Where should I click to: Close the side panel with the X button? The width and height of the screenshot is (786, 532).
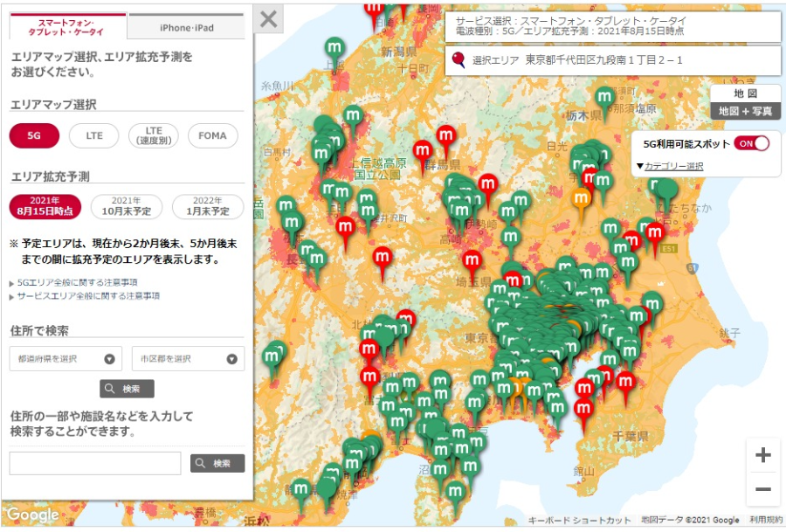[269, 19]
